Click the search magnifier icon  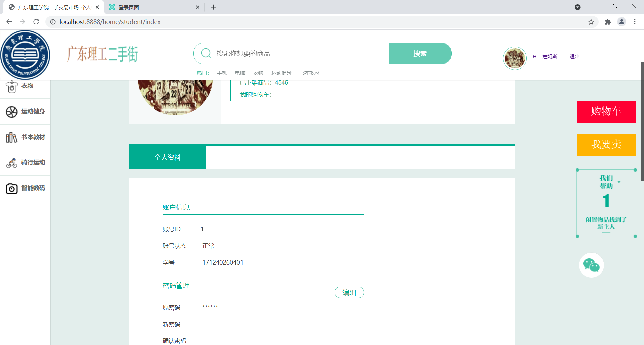click(206, 53)
